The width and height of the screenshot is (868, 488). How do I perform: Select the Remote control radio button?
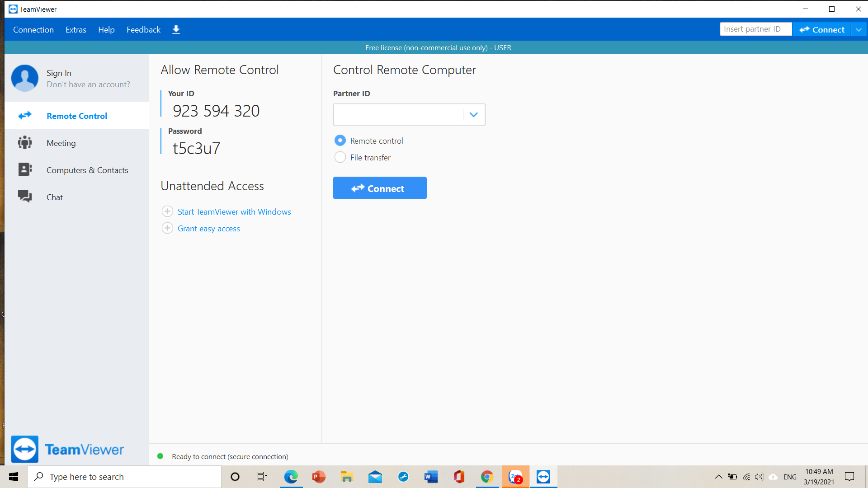coord(340,141)
